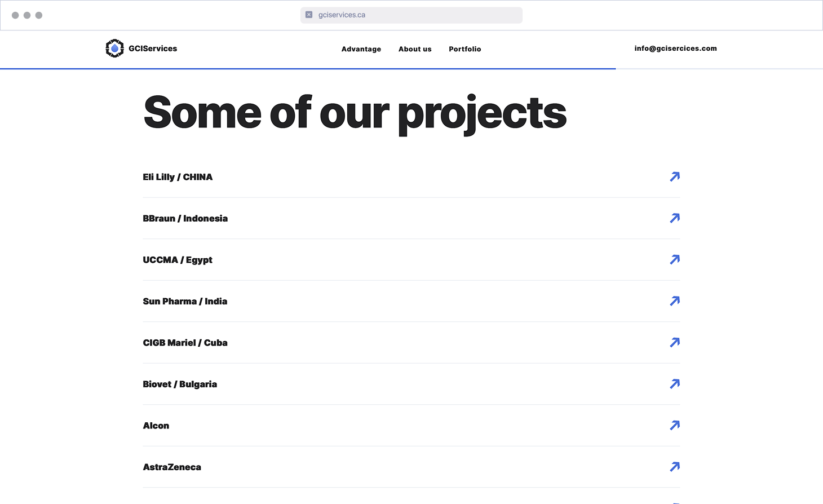Click the Biovet / Bulgaria arrow icon

click(674, 384)
